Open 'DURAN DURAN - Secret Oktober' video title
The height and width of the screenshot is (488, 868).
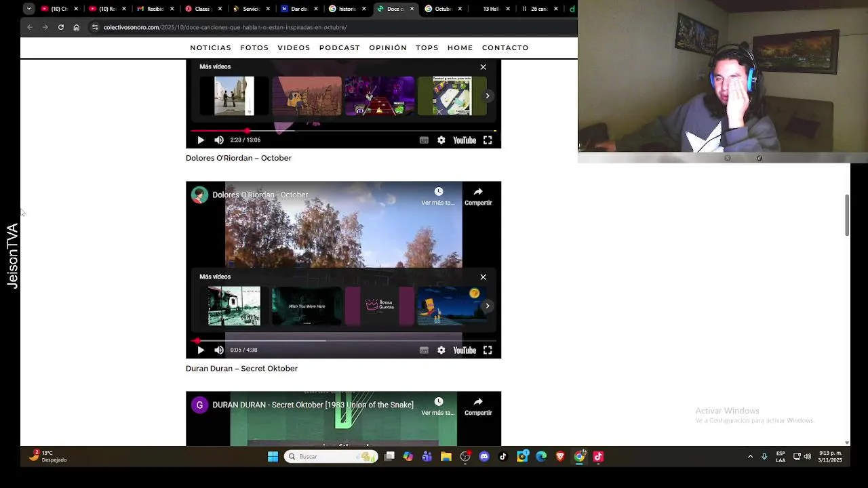pyautogui.click(x=313, y=405)
